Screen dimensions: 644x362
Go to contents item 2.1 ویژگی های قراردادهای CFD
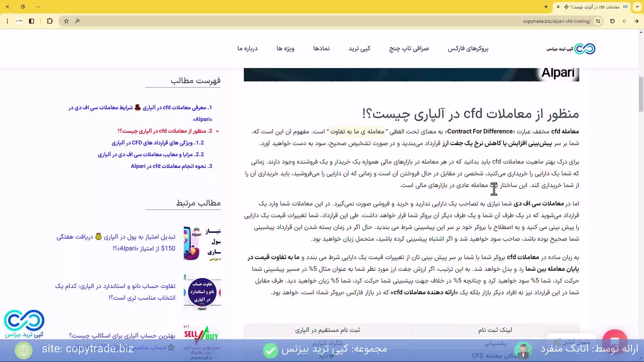(158, 143)
